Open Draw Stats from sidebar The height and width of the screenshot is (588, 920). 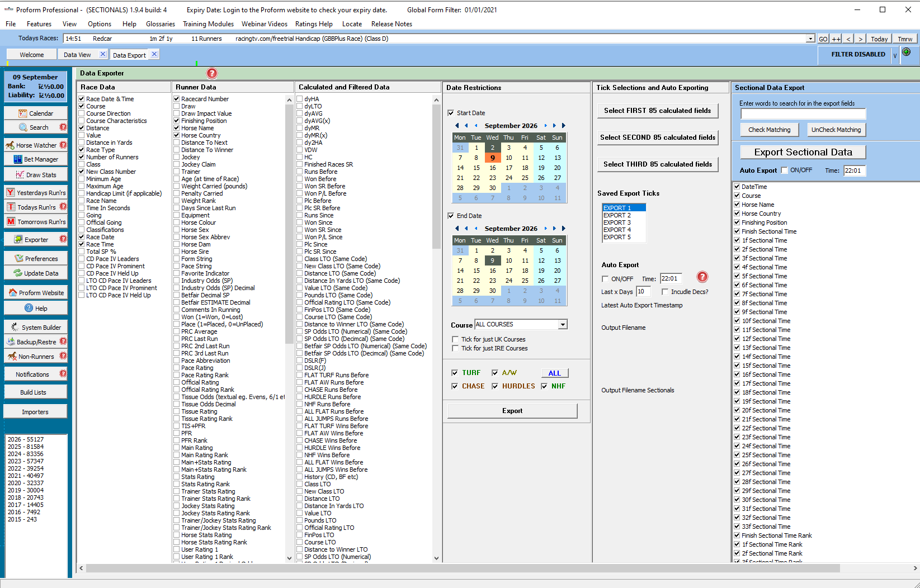click(35, 175)
